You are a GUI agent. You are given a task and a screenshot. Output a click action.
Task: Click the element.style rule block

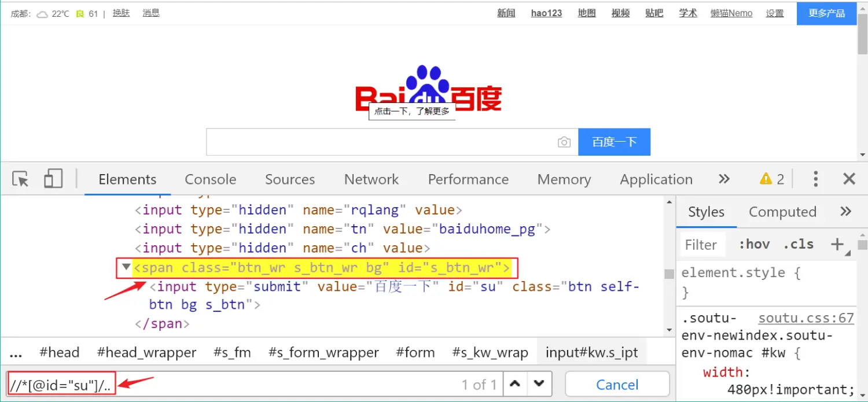[741, 282]
